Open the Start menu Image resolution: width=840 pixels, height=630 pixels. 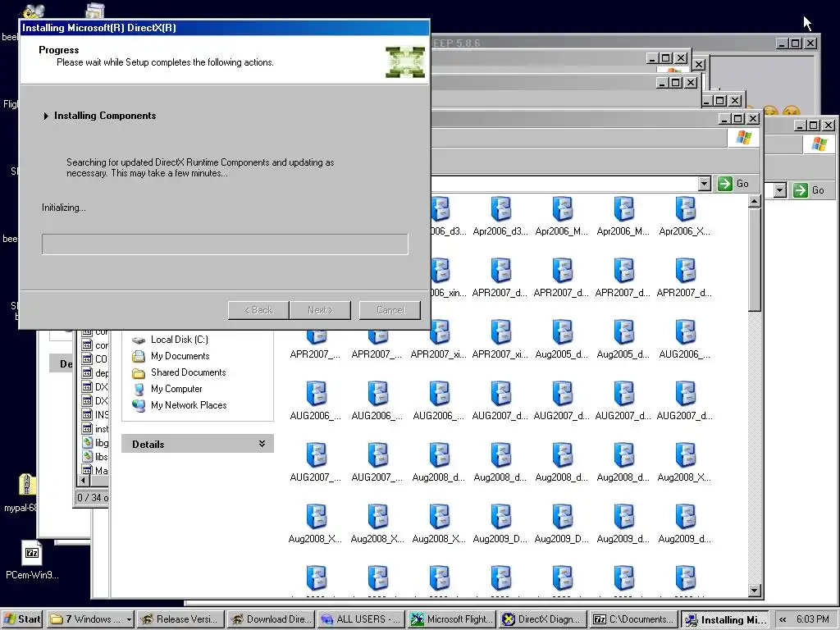tap(22, 619)
